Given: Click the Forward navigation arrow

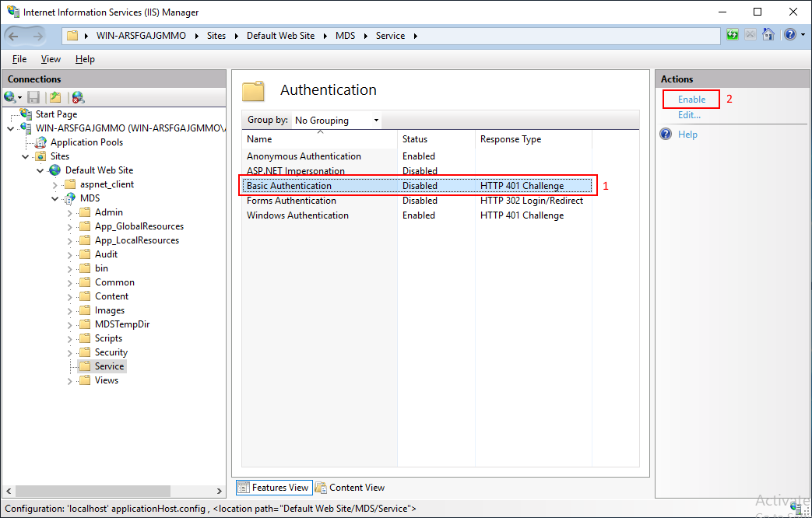Looking at the screenshot, I should pos(38,36).
